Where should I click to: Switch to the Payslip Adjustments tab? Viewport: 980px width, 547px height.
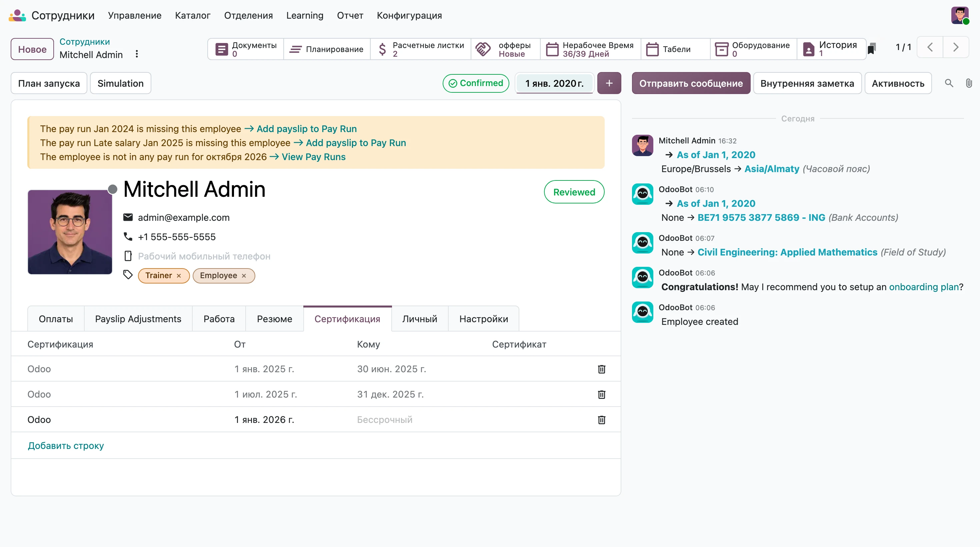click(x=138, y=319)
